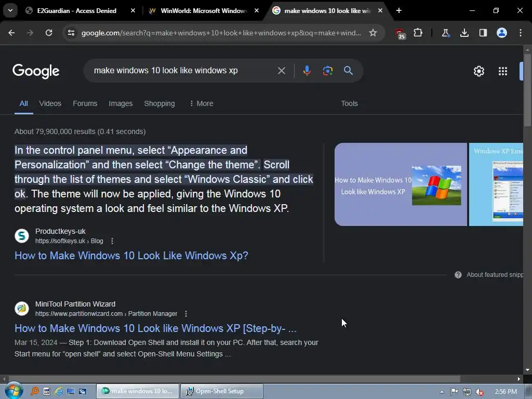Click the horizontal scrollbar right arrow
The image size is (532, 399).
click(519, 379)
